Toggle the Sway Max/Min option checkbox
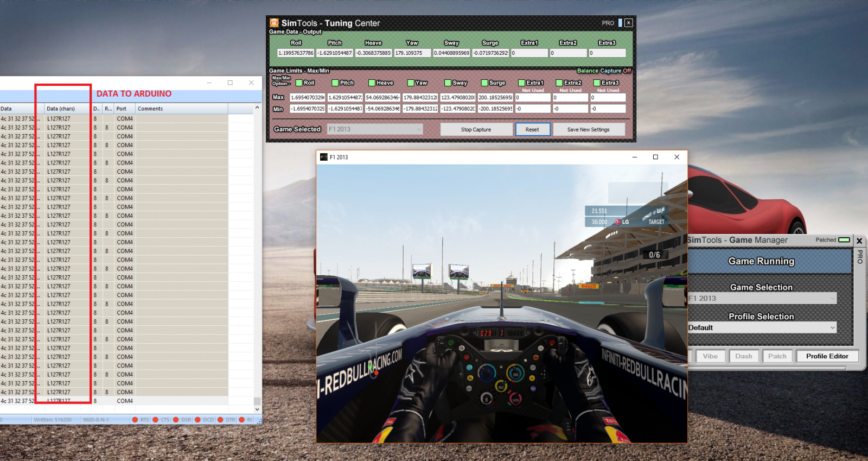Screen dimensions: 868x461 [x=448, y=83]
